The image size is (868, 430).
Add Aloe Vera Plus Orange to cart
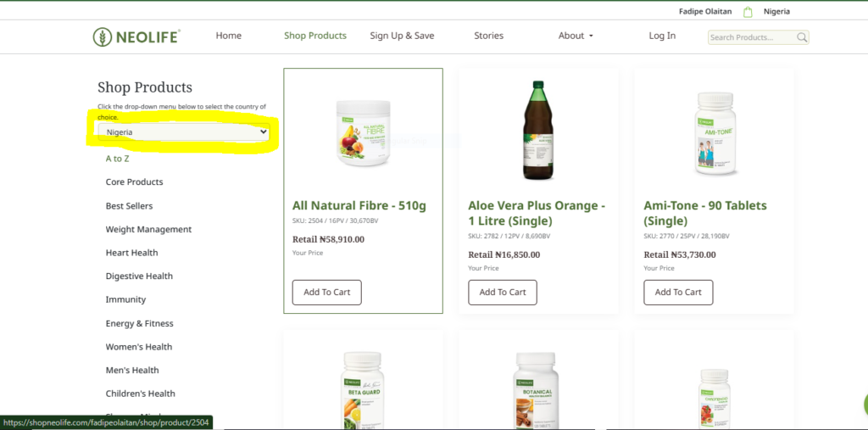[502, 292]
